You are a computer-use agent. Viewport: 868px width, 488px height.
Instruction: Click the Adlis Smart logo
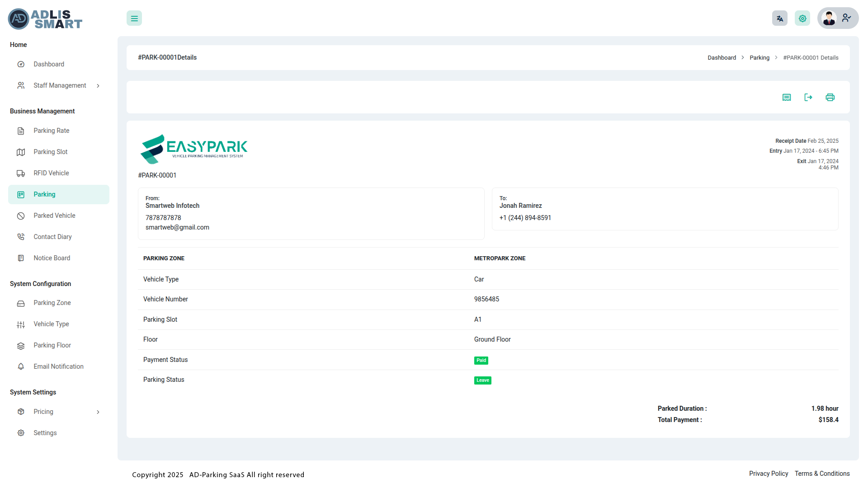(45, 19)
